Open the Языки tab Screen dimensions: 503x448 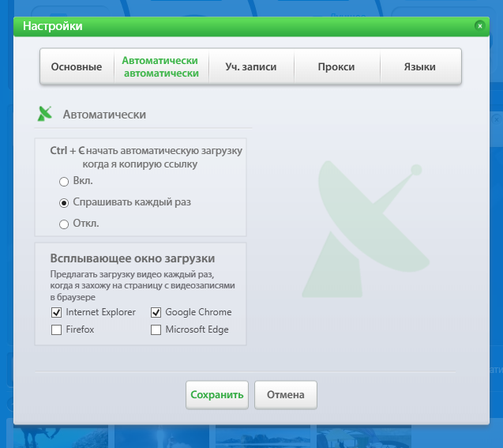tap(419, 67)
